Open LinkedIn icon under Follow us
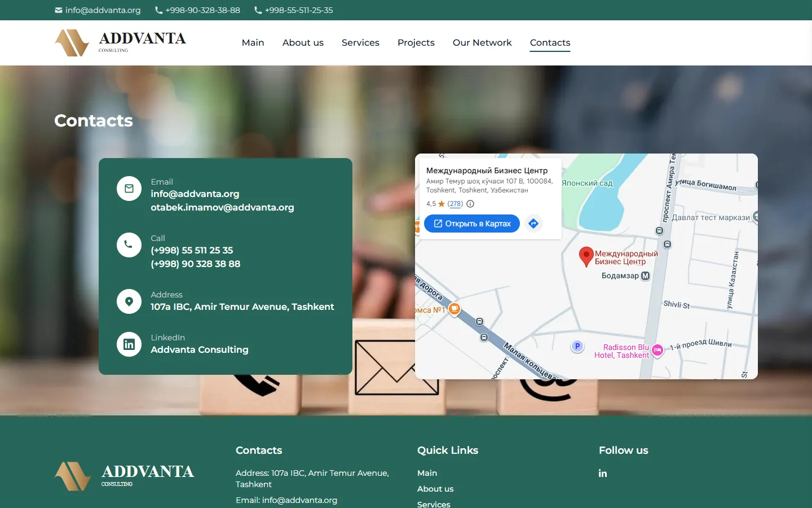The width and height of the screenshot is (812, 508). coord(603,474)
